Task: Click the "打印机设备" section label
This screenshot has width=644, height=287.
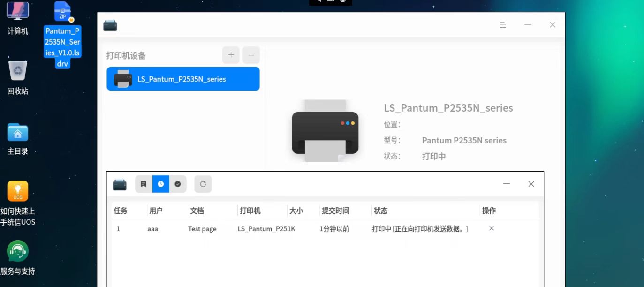Action: click(126, 55)
